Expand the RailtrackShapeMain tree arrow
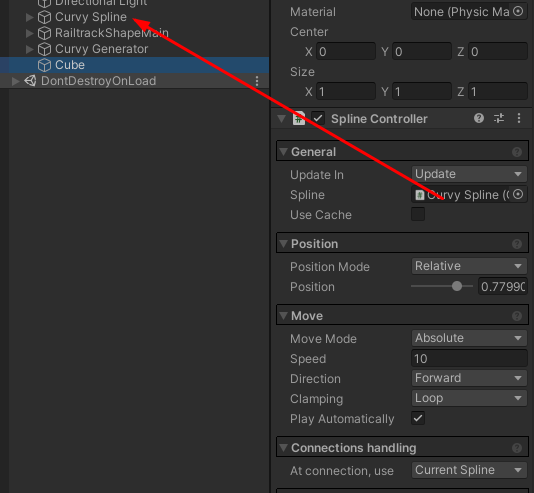This screenshot has width=534, height=493. tap(30, 33)
